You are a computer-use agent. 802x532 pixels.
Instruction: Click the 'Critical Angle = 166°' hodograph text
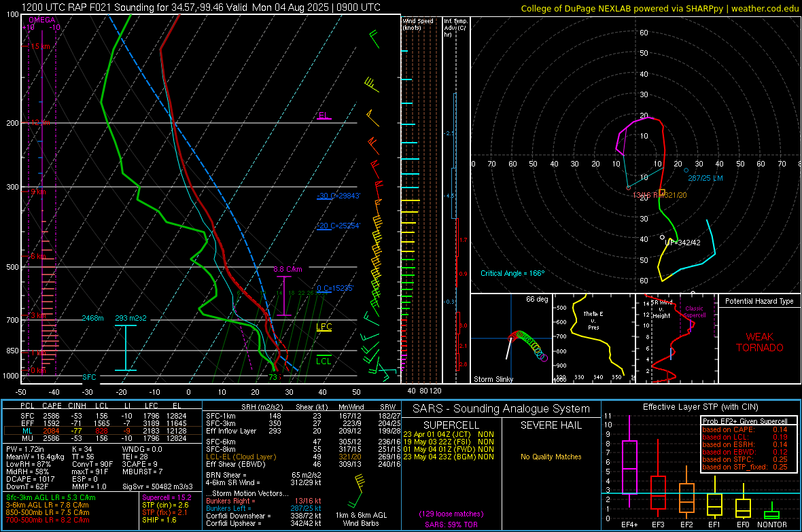(512, 274)
